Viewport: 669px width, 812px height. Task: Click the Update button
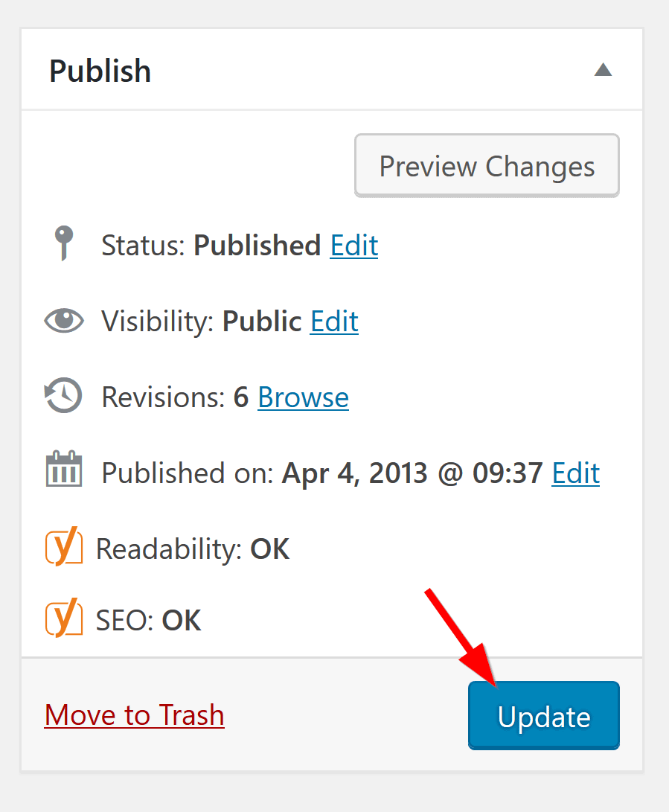543,715
